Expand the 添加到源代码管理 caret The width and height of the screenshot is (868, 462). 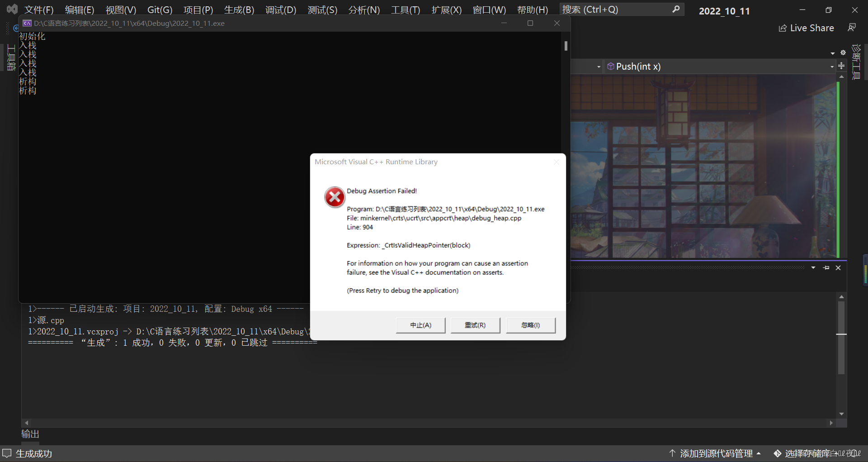759,453
